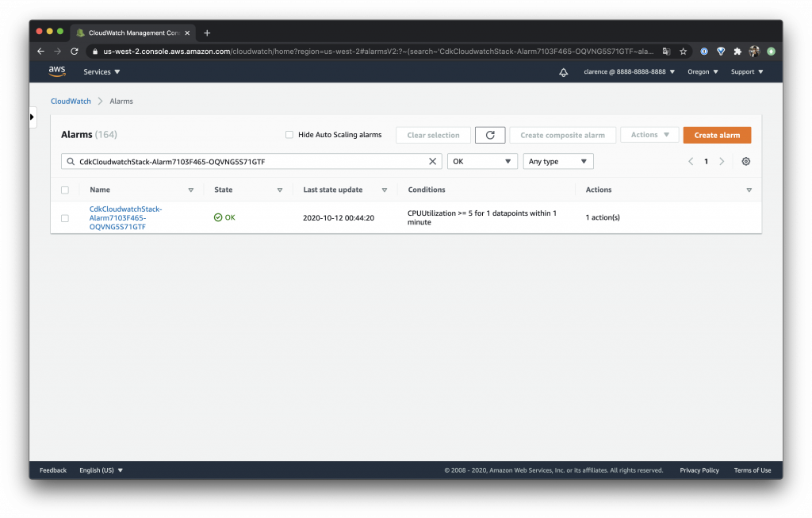Click the Feedback link in footer
Image resolution: width=812 pixels, height=518 pixels.
coord(53,470)
